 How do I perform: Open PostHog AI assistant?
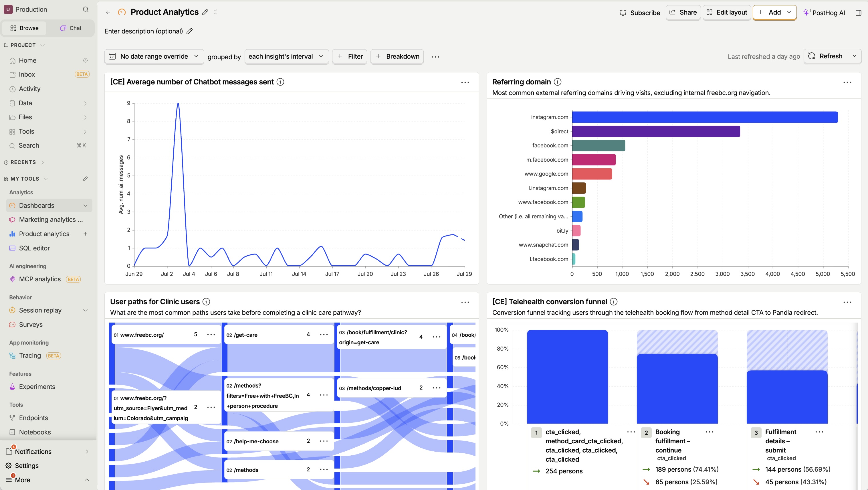824,13
